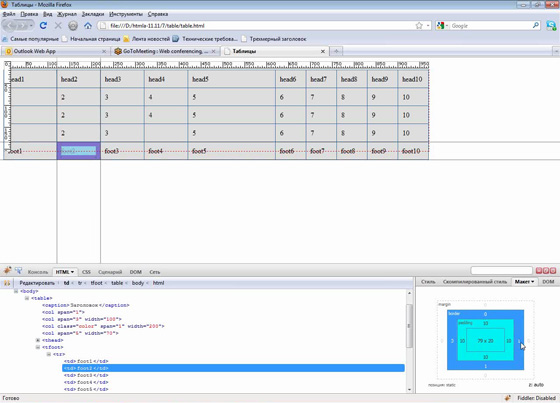Image resolution: width=560 pixels, height=403 pixels.
Task: Click the bookmark star in address bar
Action: (x=419, y=26)
